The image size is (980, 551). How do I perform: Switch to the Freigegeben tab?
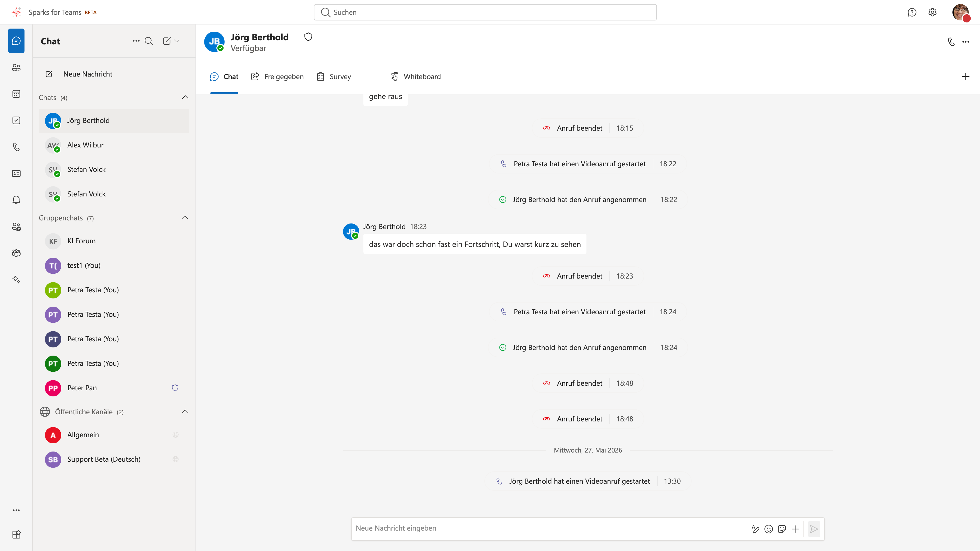point(277,77)
